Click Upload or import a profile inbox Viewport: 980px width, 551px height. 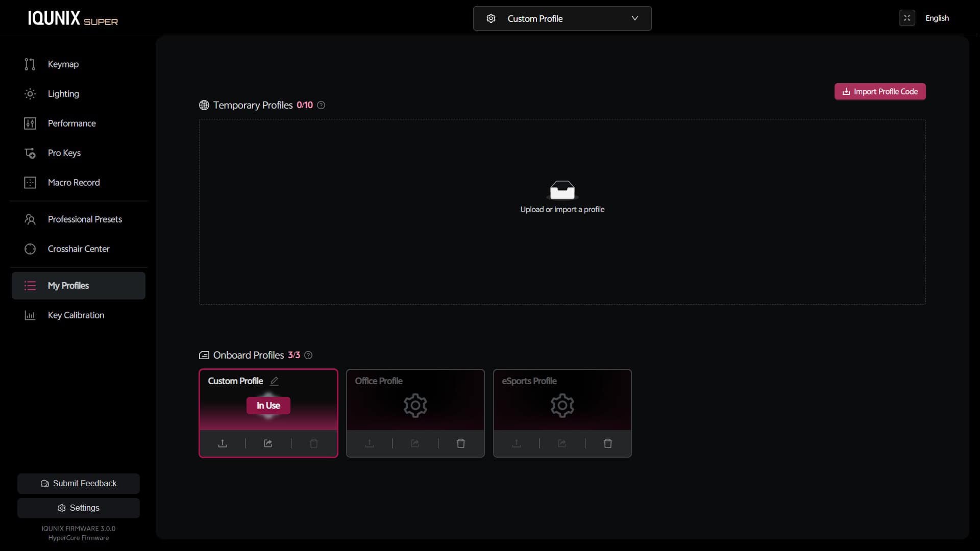pos(562,191)
